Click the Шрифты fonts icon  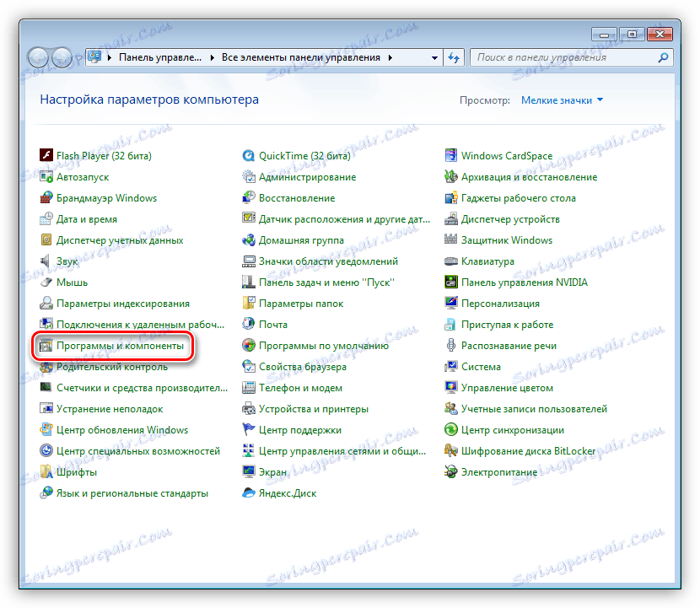coord(46,472)
